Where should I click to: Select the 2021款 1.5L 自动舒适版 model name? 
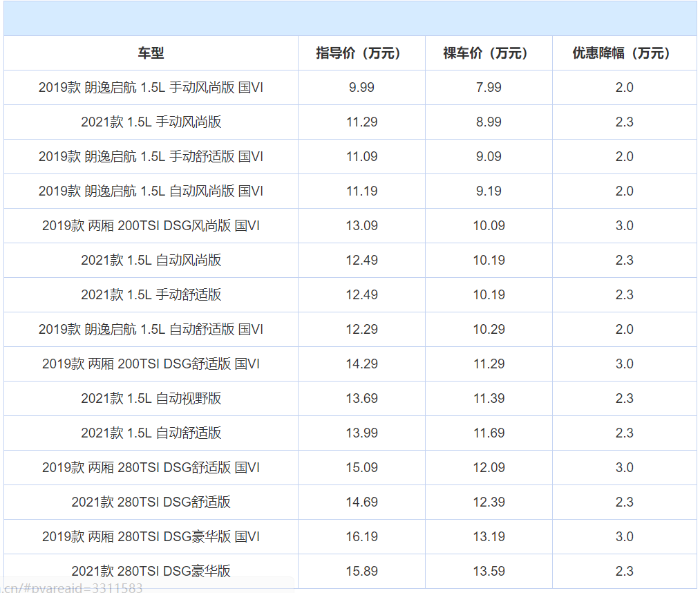151,433
